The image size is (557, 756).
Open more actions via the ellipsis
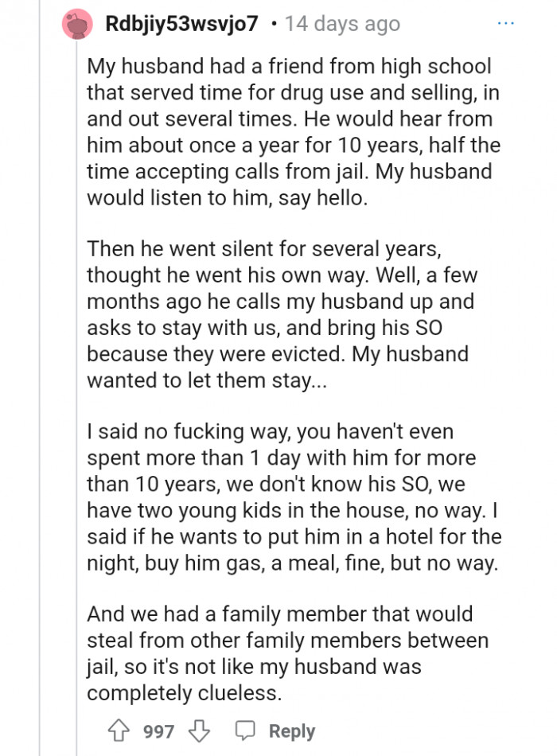[x=507, y=23]
